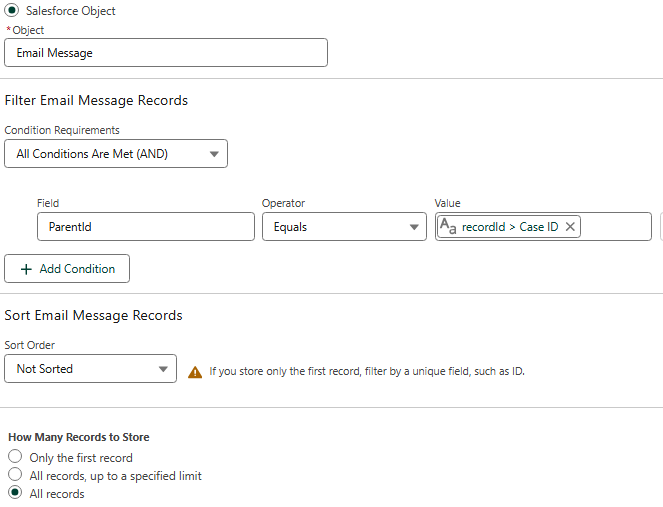
Task: Click the recordId > Case ID pill label
Action: pos(509,227)
